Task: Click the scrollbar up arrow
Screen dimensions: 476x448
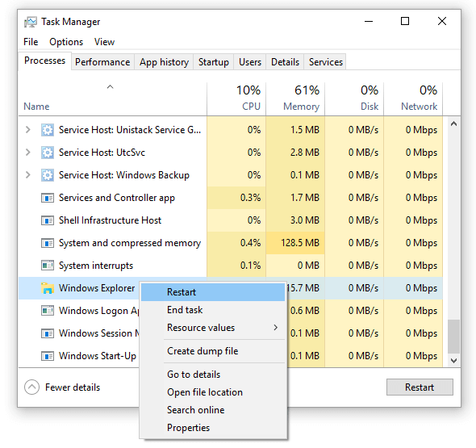Action: tap(453, 124)
